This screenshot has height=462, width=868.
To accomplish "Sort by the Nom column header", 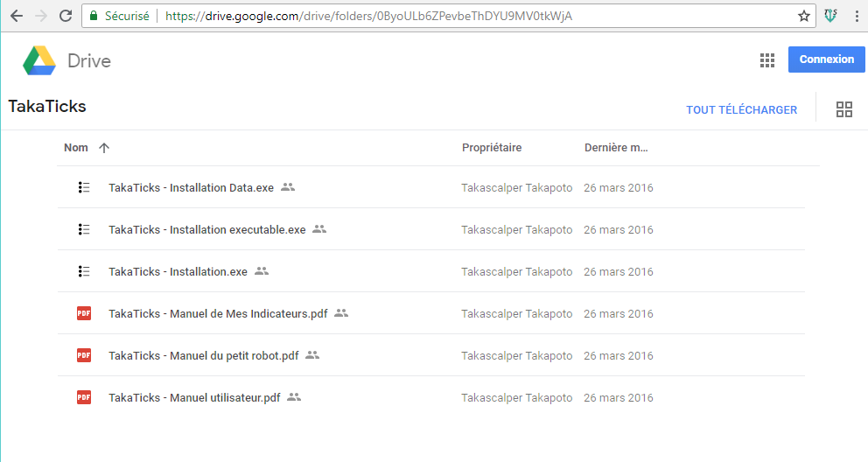I will click(x=76, y=148).
